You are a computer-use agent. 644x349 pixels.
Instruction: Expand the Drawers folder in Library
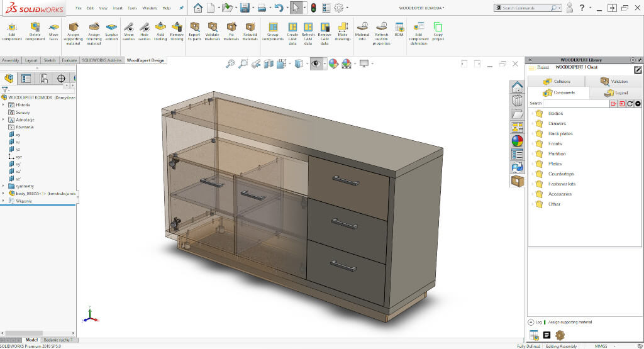coord(533,124)
